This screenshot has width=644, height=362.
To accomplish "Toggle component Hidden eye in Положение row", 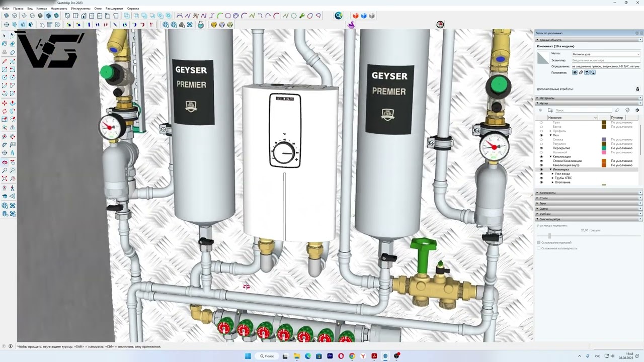I will pyautogui.click(x=575, y=72).
